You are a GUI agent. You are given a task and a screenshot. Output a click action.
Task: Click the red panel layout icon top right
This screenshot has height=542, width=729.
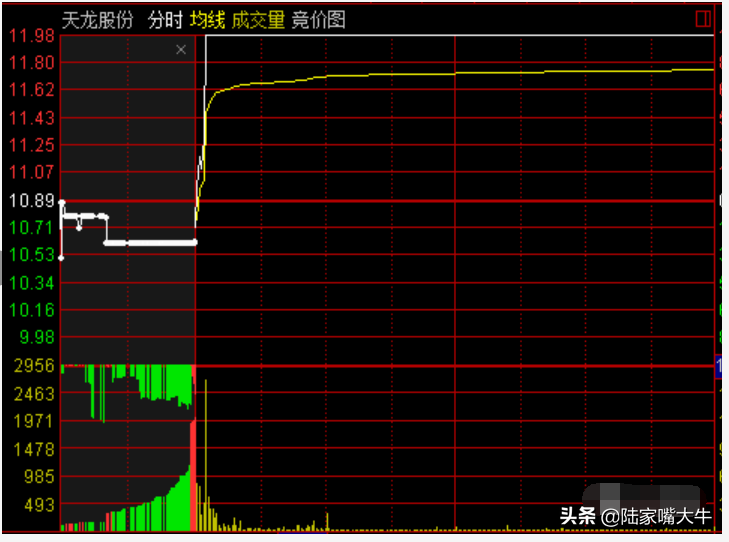click(702, 19)
